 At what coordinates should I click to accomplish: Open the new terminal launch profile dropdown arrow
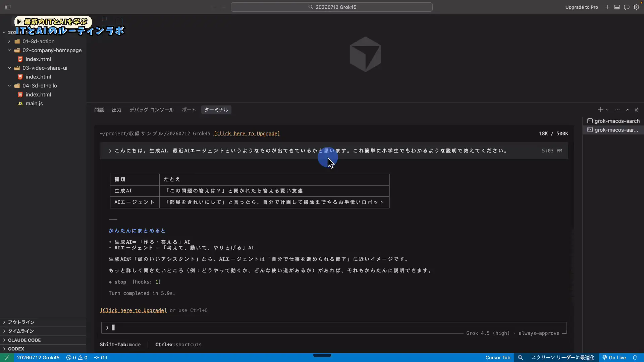click(x=607, y=110)
